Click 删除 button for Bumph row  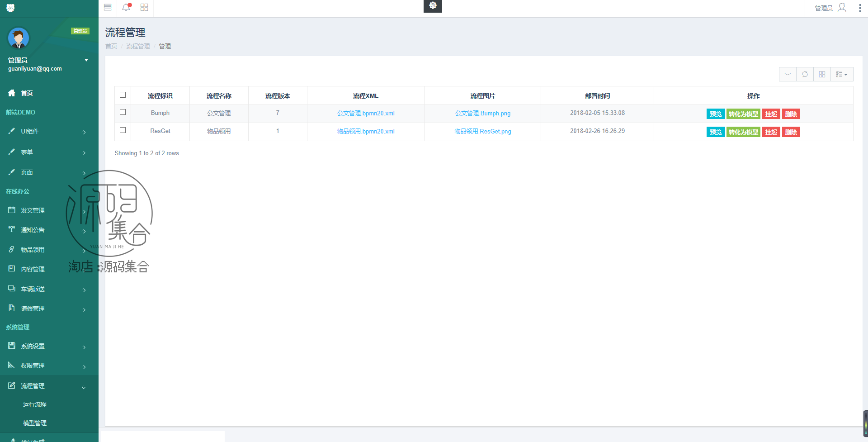tap(791, 114)
